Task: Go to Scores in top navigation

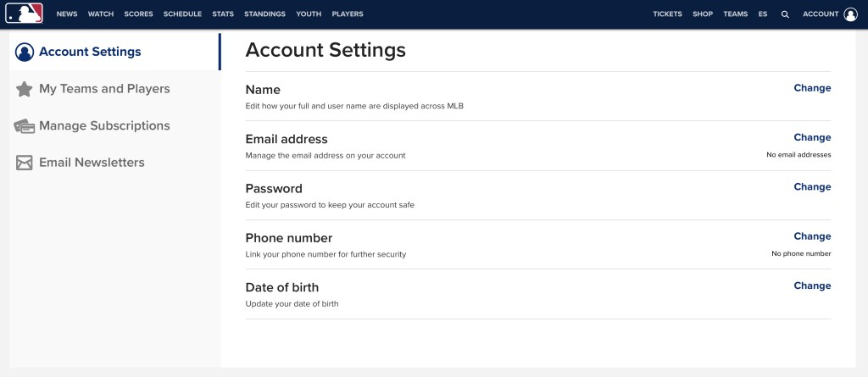Action: [138, 14]
